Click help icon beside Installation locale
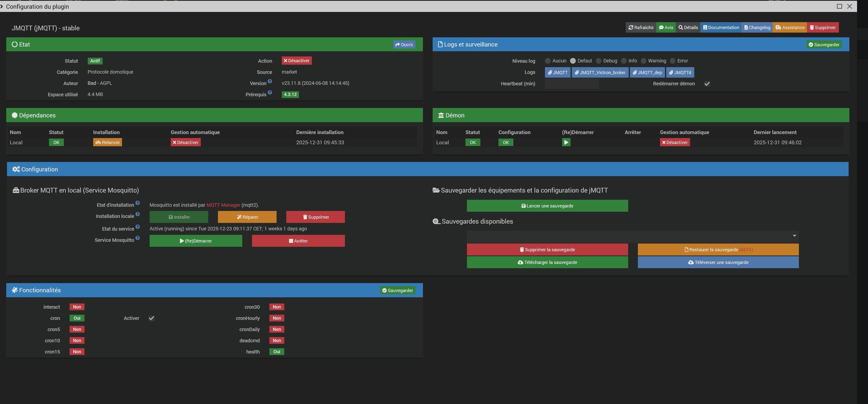Screen dimensions: 868x404 pyautogui.click(x=137, y=214)
